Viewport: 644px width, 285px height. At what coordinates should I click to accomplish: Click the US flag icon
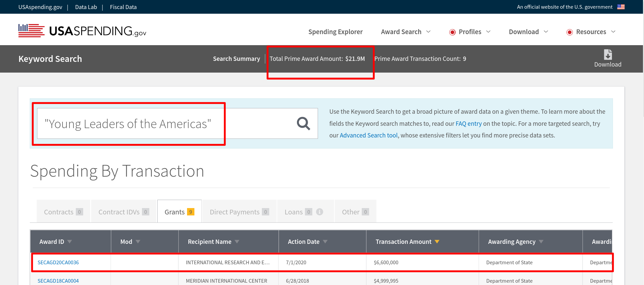pos(621,7)
